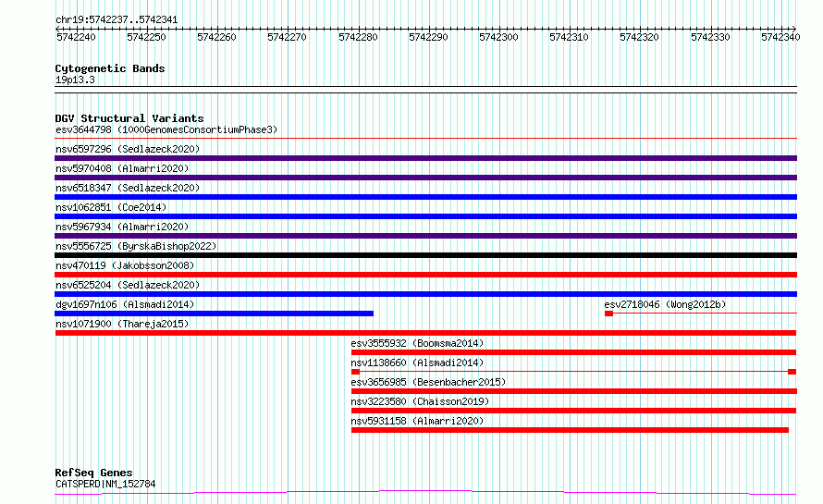Click the CATSPERD|NM_152784 gene label

pyautogui.click(x=105, y=484)
